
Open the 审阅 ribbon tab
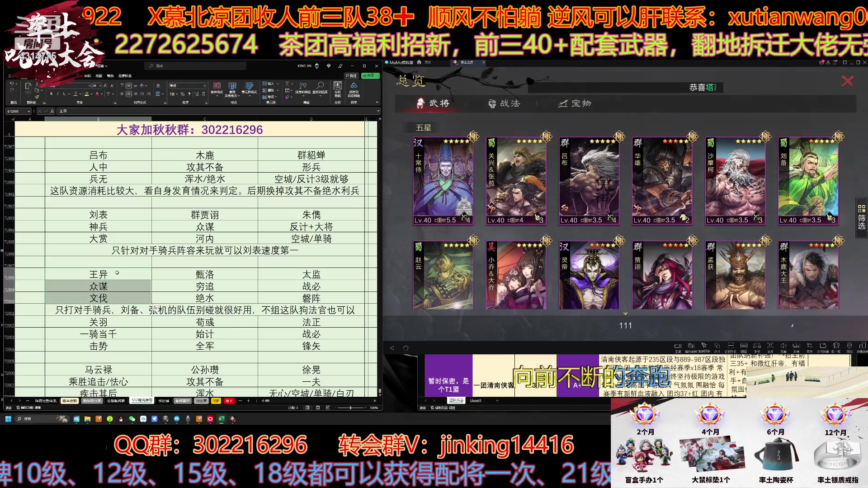pyautogui.click(x=87, y=76)
